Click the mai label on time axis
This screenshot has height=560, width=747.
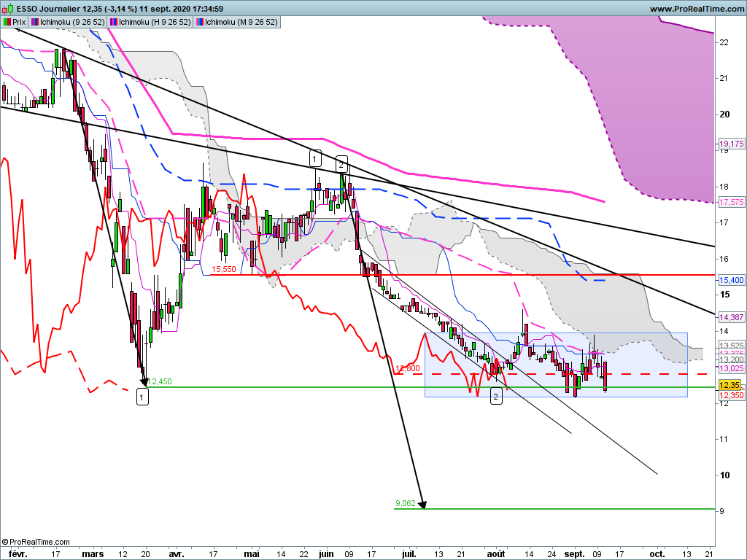(252, 554)
